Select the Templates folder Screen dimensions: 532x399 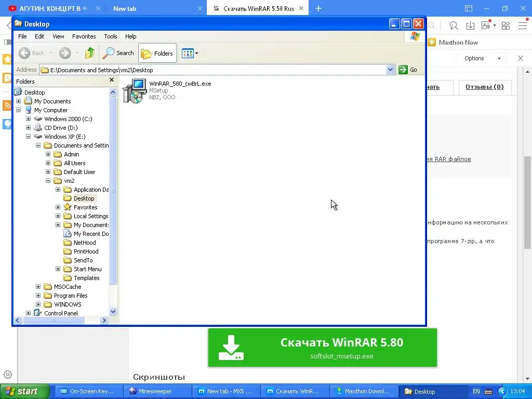tap(87, 278)
